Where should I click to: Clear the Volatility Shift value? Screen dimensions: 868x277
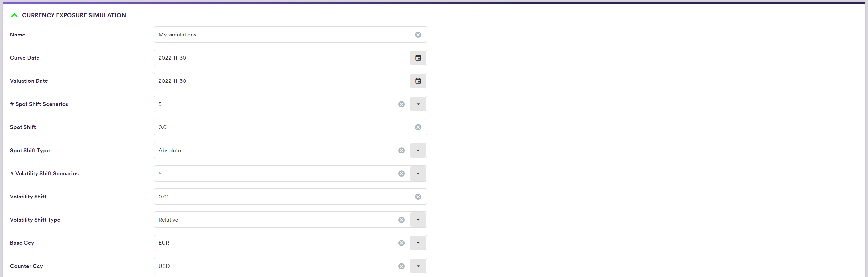[x=418, y=197]
